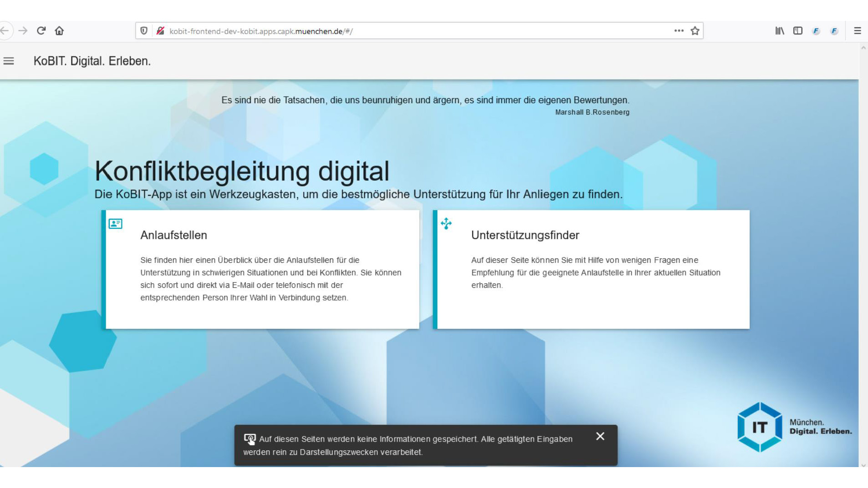This screenshot has height=488, width=868.
Task: Open the Firefox Library icon
Action: click(780, 31)
